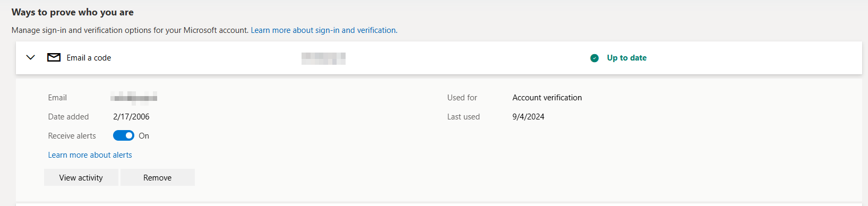Click the blurred email address in the header row
This screenshot has height=206, width=868.
coord(323,58)
